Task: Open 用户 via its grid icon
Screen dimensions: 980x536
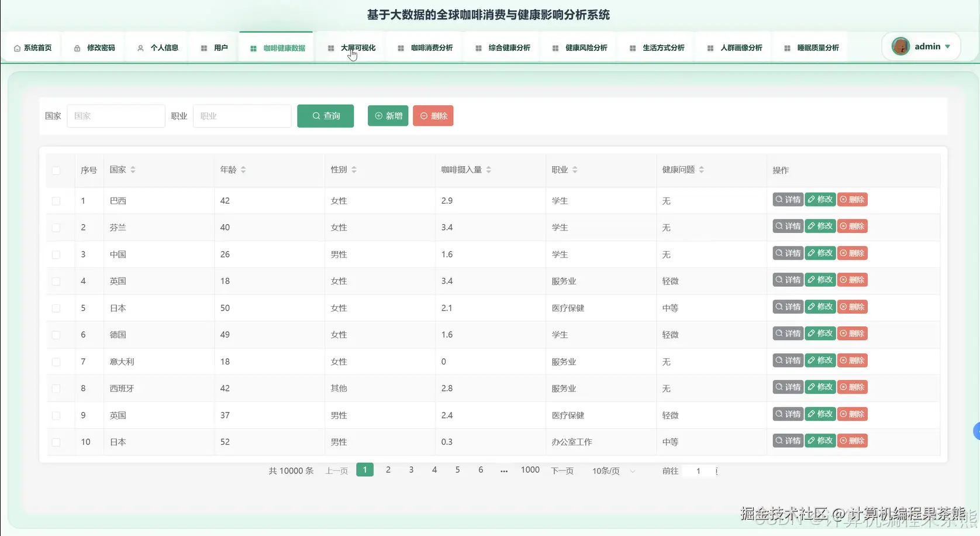Action: [x=203, y=47]
